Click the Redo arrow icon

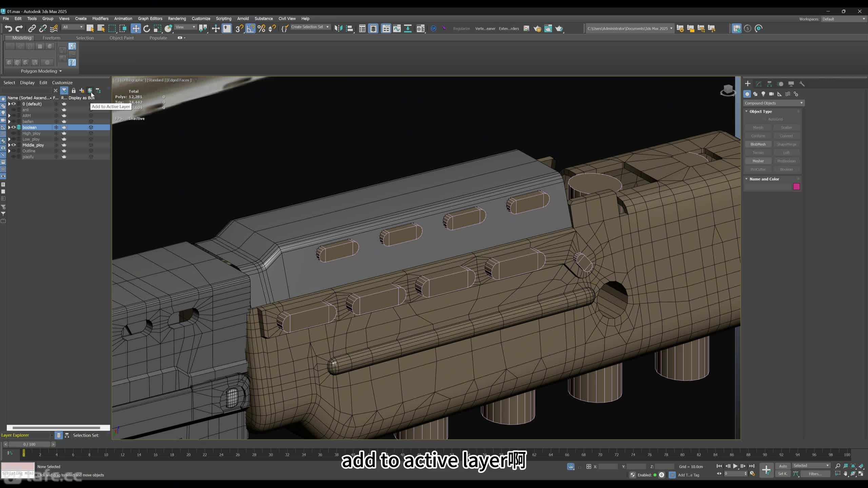(19, 28)
